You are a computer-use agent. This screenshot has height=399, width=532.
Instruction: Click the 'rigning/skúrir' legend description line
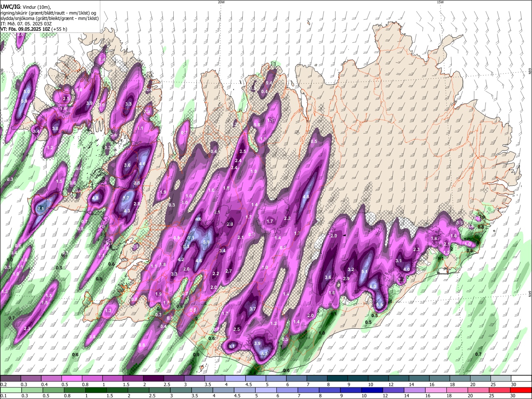[x=48, y=12]
